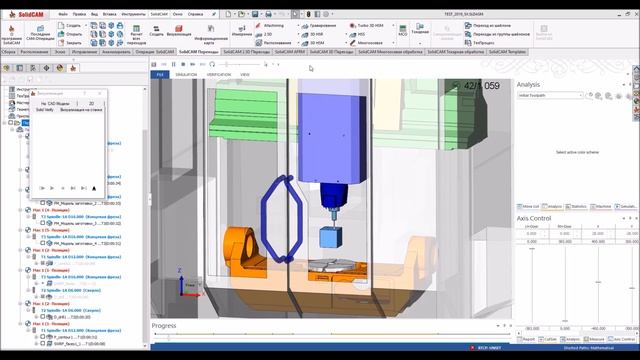
Task: Click the print icon in top toolbar
Action: (x=268, y=14)
